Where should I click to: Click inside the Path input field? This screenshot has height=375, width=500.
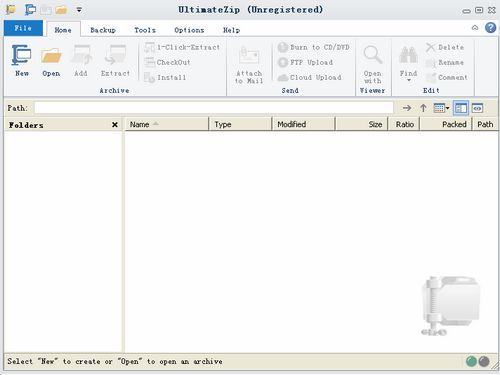[x=214, y=108]
